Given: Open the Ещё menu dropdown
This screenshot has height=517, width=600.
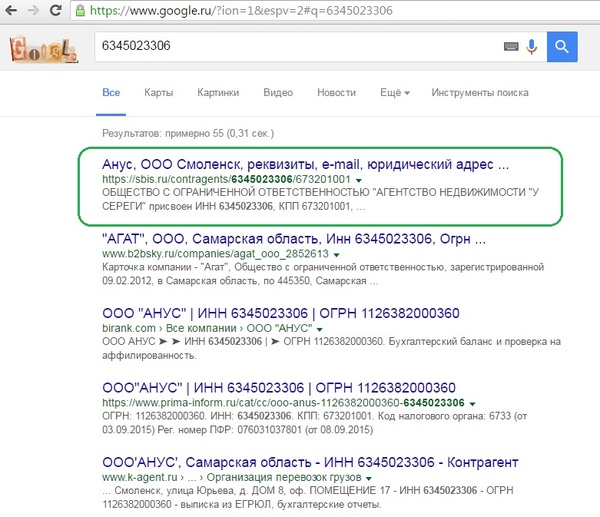Looking at the screenshot, I should 395,93.
